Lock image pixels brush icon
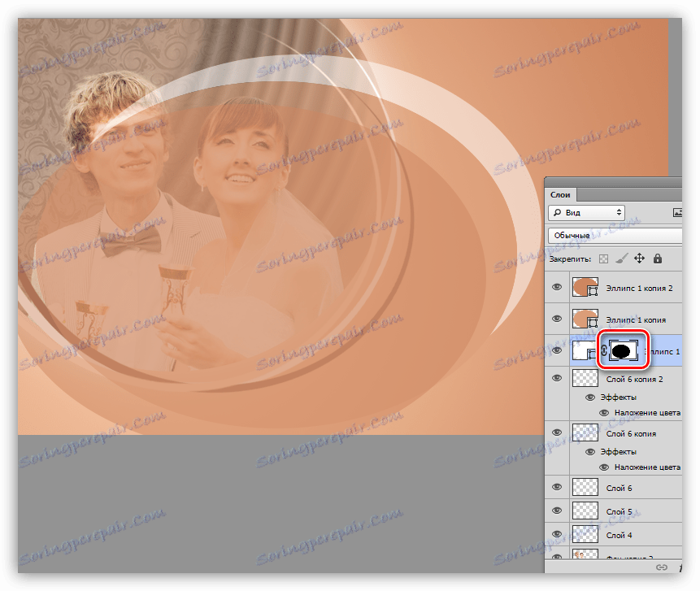Image resolution: width=700 pixels, height=591 pixels. pyautogui.click(x=621, y=259)
